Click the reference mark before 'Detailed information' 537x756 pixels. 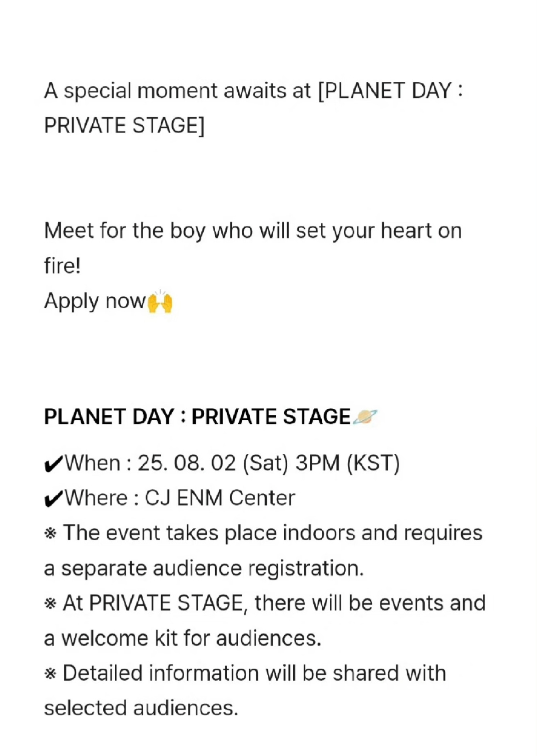[x=50, y=674]
